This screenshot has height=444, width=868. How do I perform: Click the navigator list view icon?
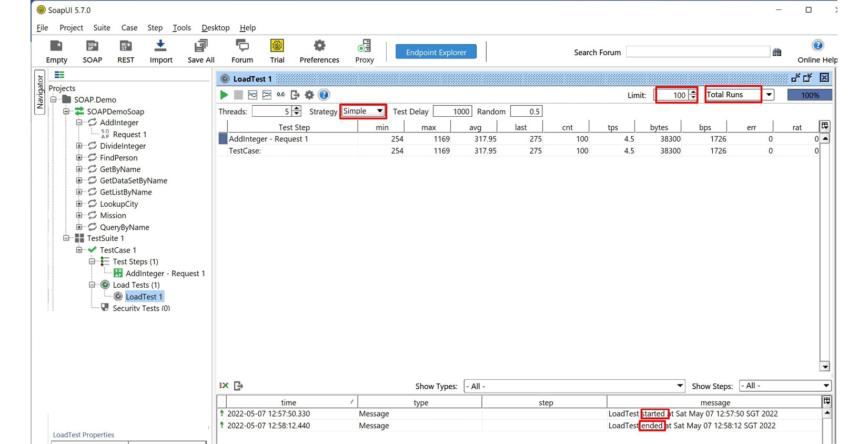[59, 75]
